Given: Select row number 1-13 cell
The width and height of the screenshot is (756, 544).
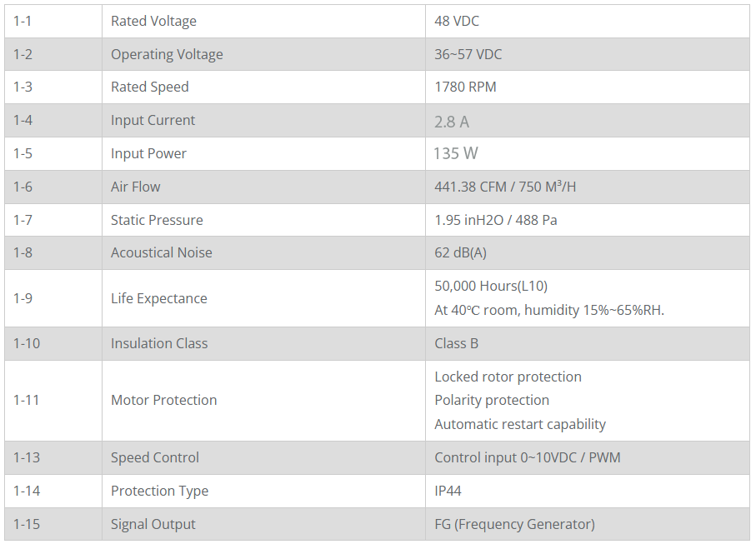Looking at the screenshot, I should pos(53,457).
